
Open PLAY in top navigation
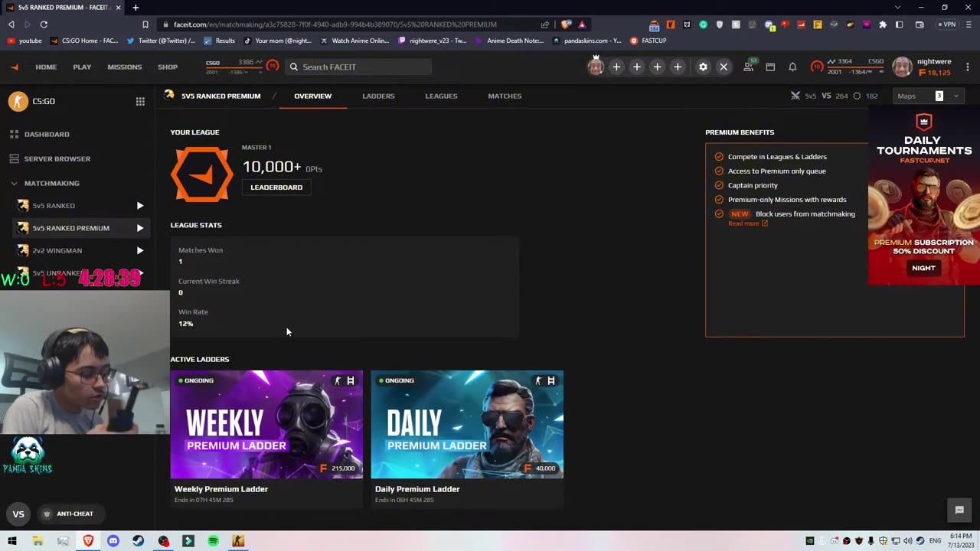[82, 67]
